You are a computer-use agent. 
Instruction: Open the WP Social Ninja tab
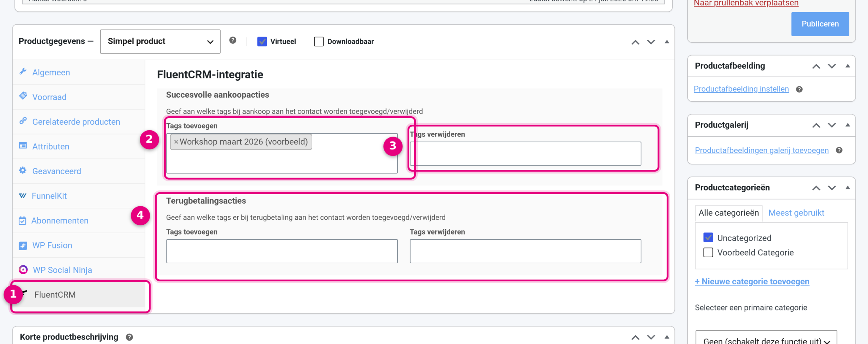point(79,270)
